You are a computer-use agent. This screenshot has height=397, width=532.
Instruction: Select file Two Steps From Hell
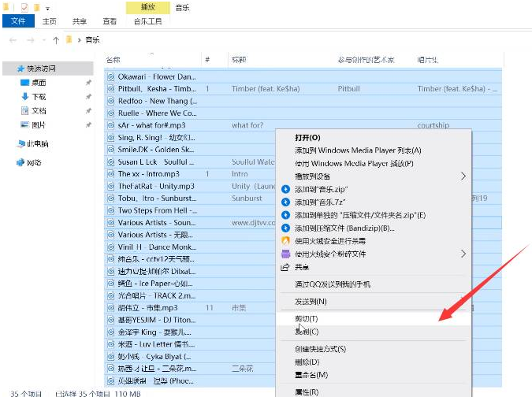tap(158, 210)
